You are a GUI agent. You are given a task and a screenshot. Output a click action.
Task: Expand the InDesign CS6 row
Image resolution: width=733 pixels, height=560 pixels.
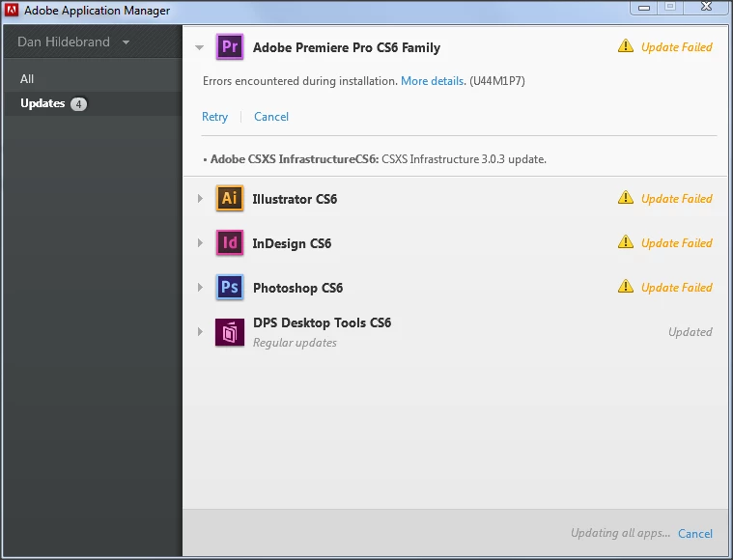coord(200,242)
